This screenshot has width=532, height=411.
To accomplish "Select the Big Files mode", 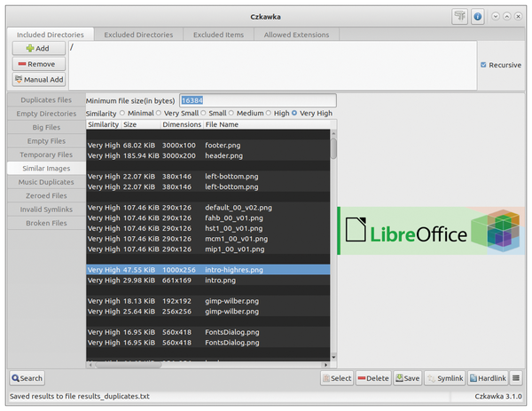I will [46, 127].
